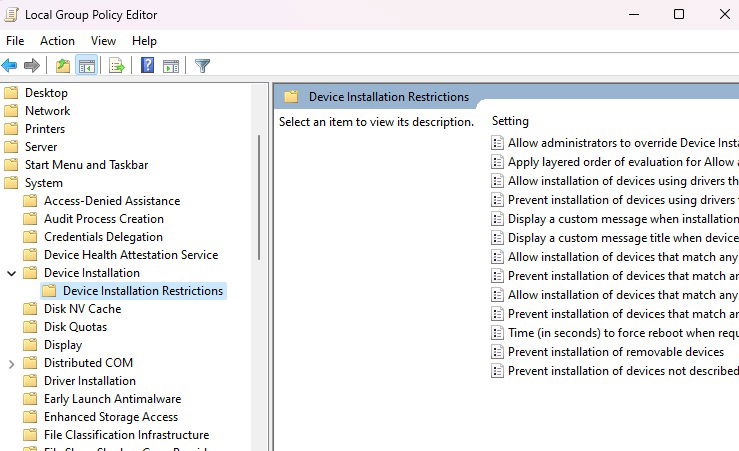Toggle Show/Hide Console Tree toolbar icon
Image resolution: width=739 pixels, height=451 pixels.
tap(87, 66)
